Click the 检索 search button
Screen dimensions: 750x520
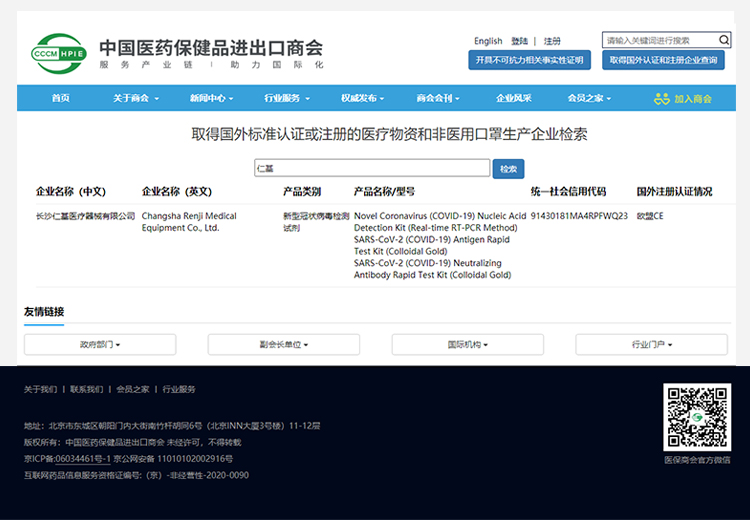click(508, 169)
